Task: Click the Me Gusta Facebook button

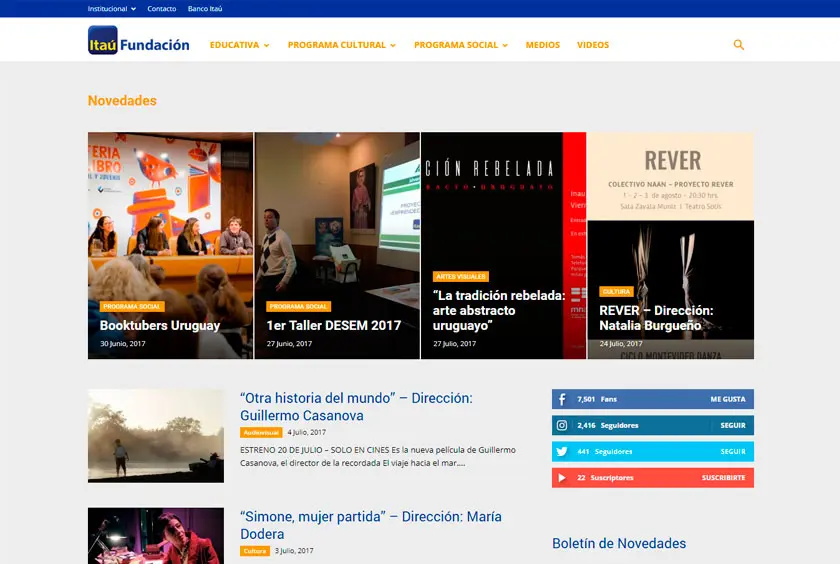Action: click(x=728, y=399)
